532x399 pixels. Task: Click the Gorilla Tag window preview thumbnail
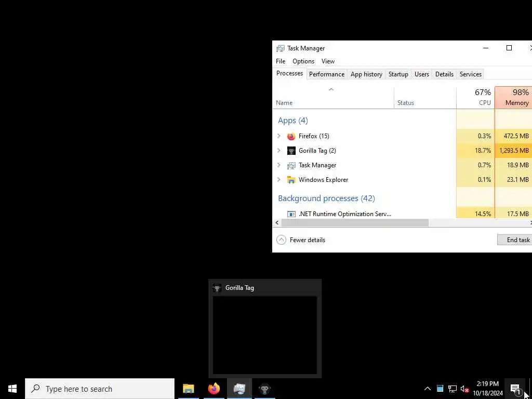click(264, 335)
